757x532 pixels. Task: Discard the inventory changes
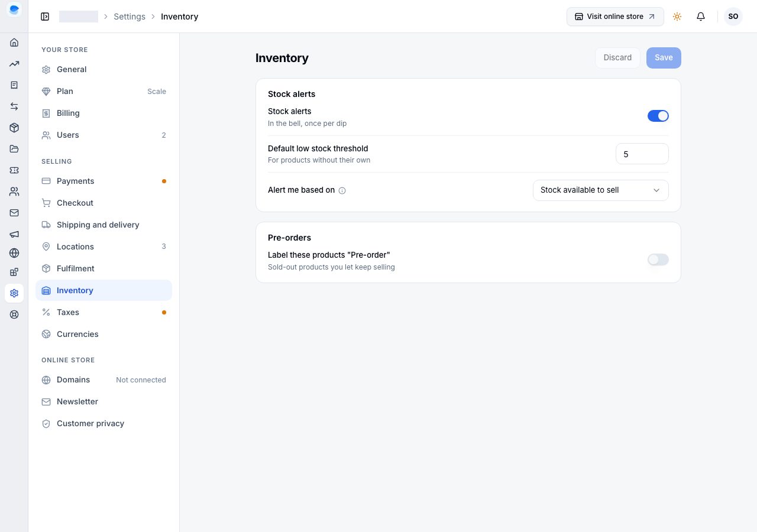tap(617, 58)
